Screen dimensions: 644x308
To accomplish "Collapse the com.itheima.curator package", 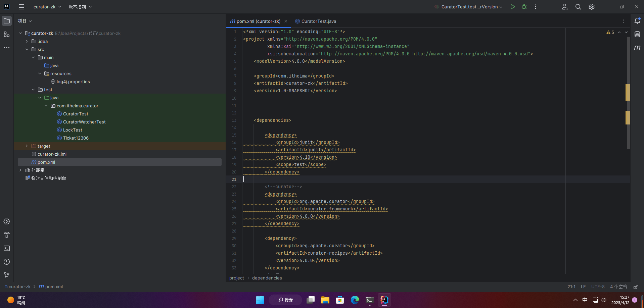I will click(46, 106).
